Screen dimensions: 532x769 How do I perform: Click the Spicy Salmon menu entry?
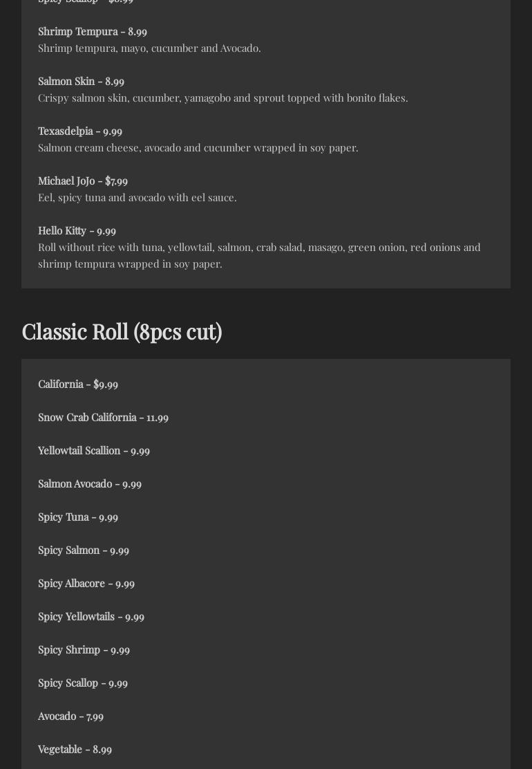(x=84, y=550)
